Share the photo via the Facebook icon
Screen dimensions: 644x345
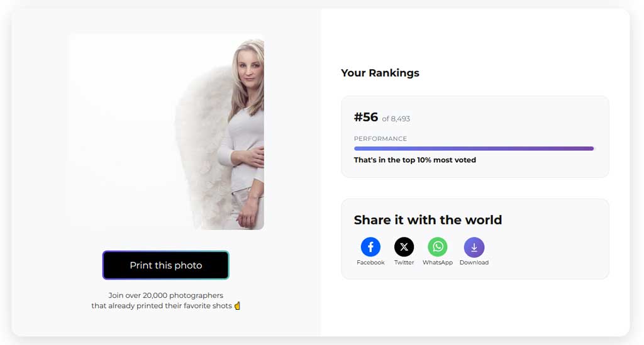point(370,247)
